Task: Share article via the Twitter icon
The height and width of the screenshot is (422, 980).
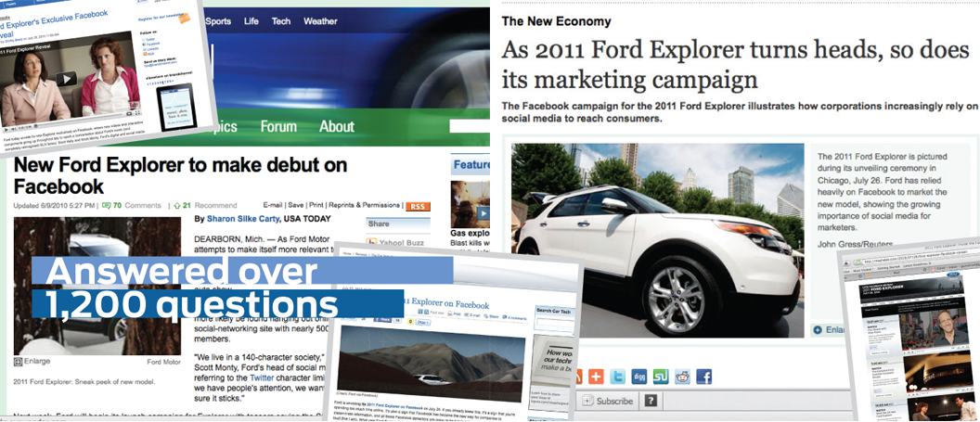Action: (617, 377)
